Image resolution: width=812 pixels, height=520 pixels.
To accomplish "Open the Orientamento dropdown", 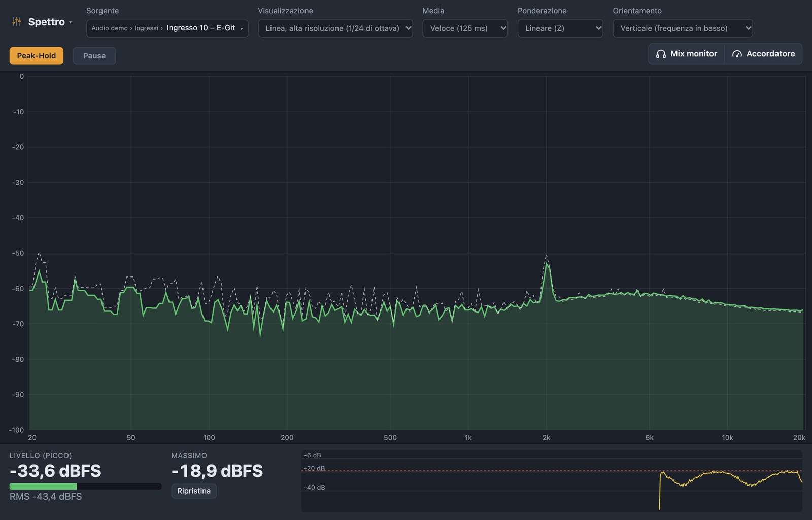I will pyautogui.click(x=683, y=28).
